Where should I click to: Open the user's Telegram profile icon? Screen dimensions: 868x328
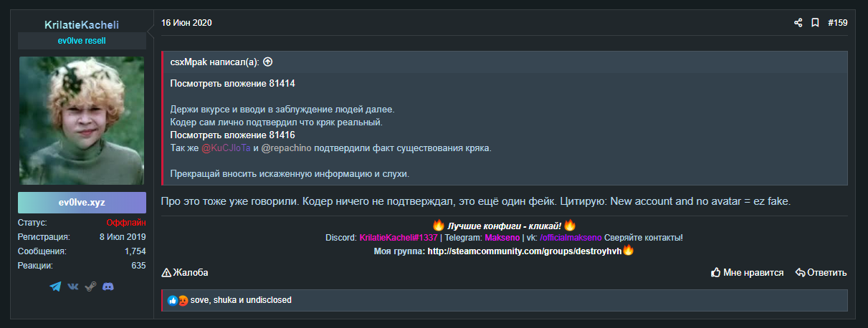56,286
